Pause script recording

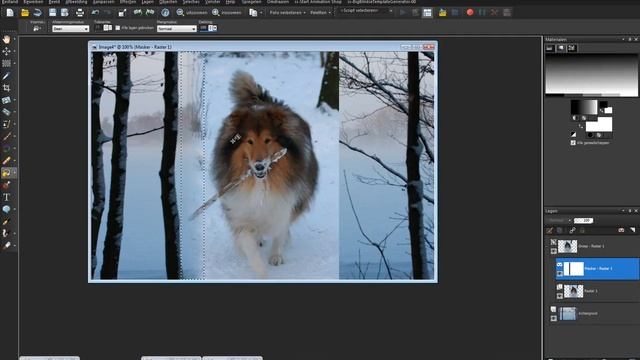[x=482, y=13]
